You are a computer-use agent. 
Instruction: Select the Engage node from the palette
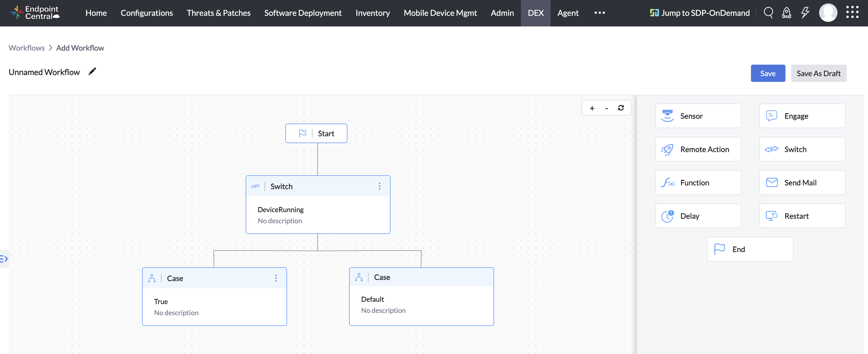point(802,116)
